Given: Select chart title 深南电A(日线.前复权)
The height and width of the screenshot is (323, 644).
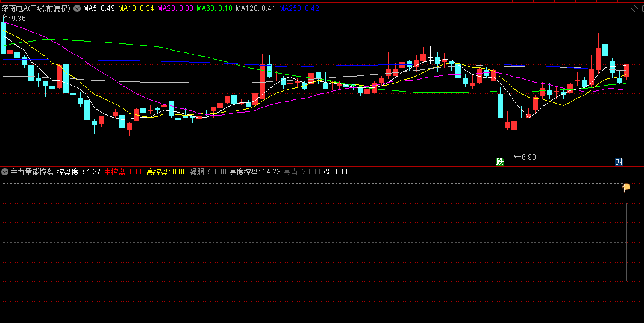Looking at the screenshot, I should (x=36, y=8).
